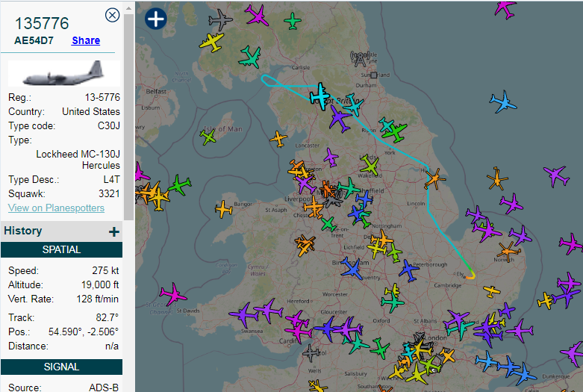The width and height of the screenshot is (583, 392).
Task: Select the grey aircraft near Bristol
Action: [311, 353]
